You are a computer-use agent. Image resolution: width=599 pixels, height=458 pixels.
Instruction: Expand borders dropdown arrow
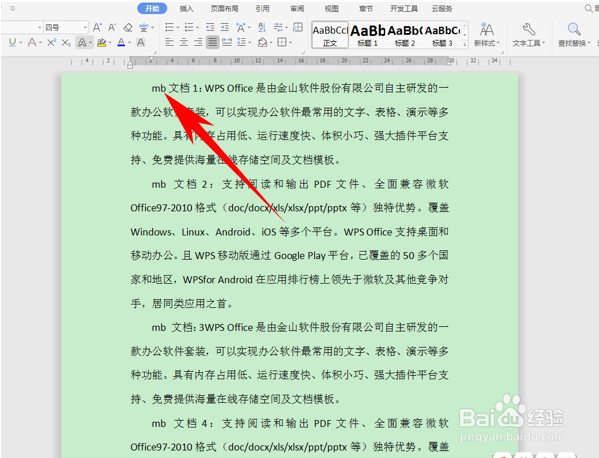(291, 42)
